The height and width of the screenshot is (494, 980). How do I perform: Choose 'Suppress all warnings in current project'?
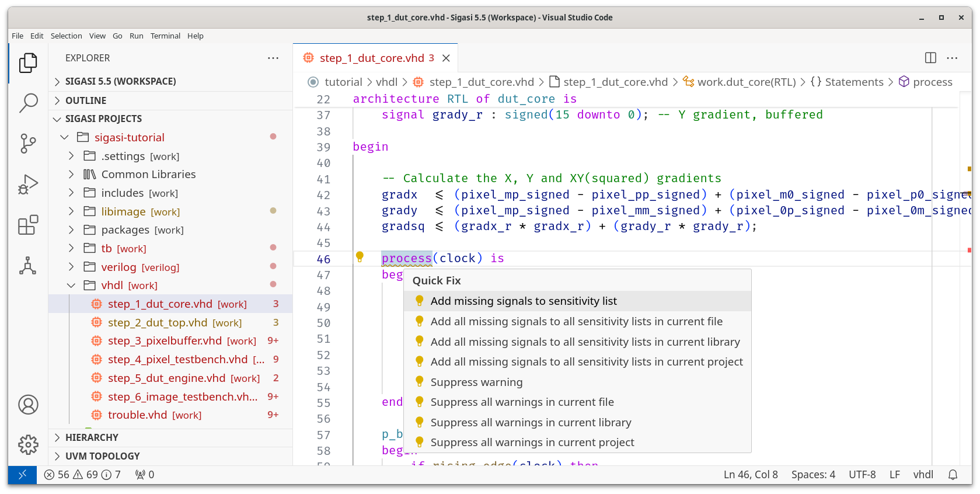(577, 443)
